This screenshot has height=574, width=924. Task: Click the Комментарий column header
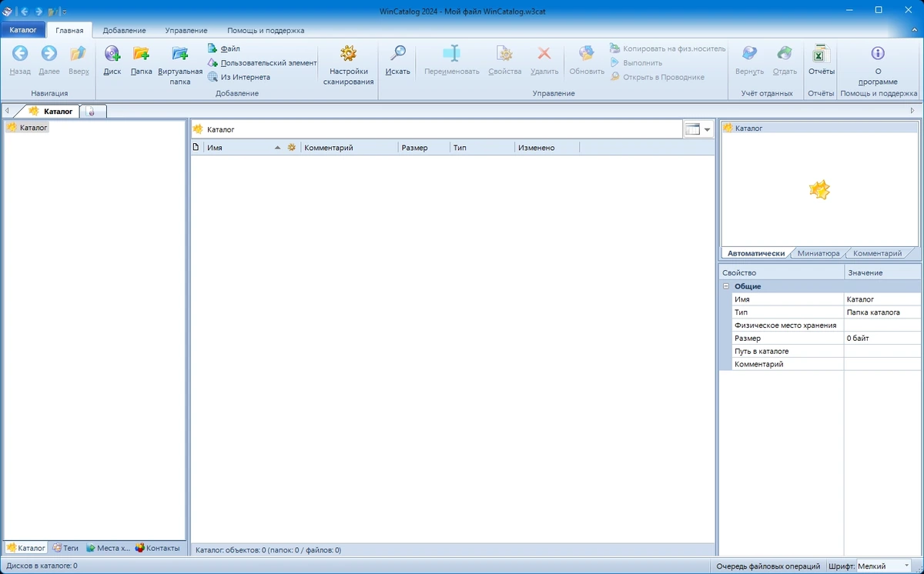coord(349,147)
